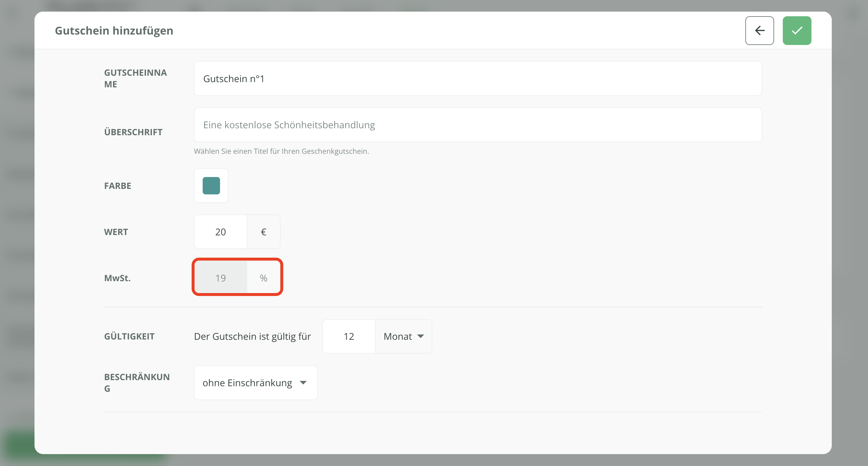The width and height of the screenshot is (868, 466).
Task: Edit the Wert amount showing 20
Action: (221, 232)
